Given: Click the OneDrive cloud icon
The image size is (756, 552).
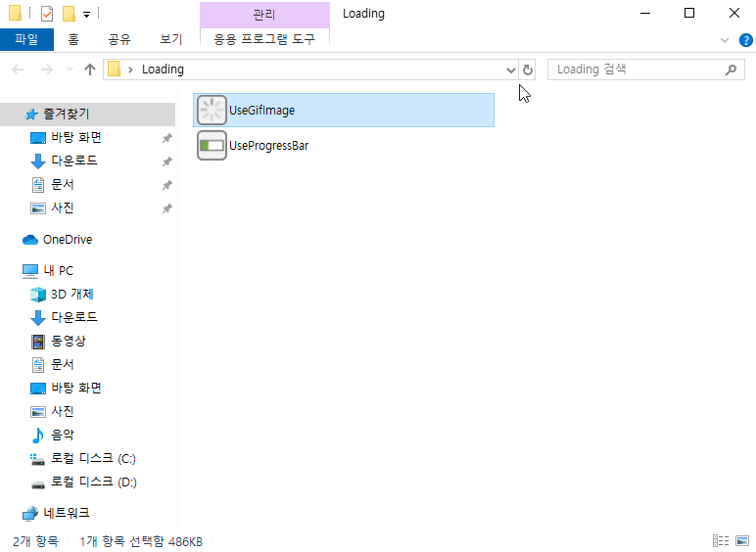Looking at the screenshot, I should [30, 240].
